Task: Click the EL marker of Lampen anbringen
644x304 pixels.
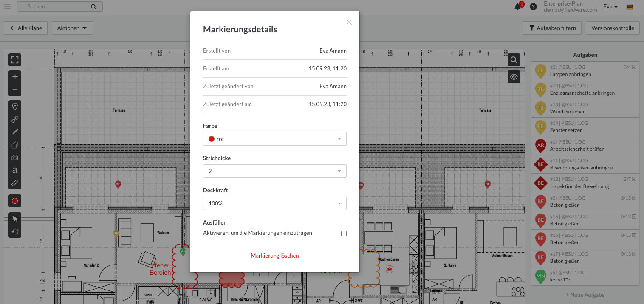Action: pos(541,70)
